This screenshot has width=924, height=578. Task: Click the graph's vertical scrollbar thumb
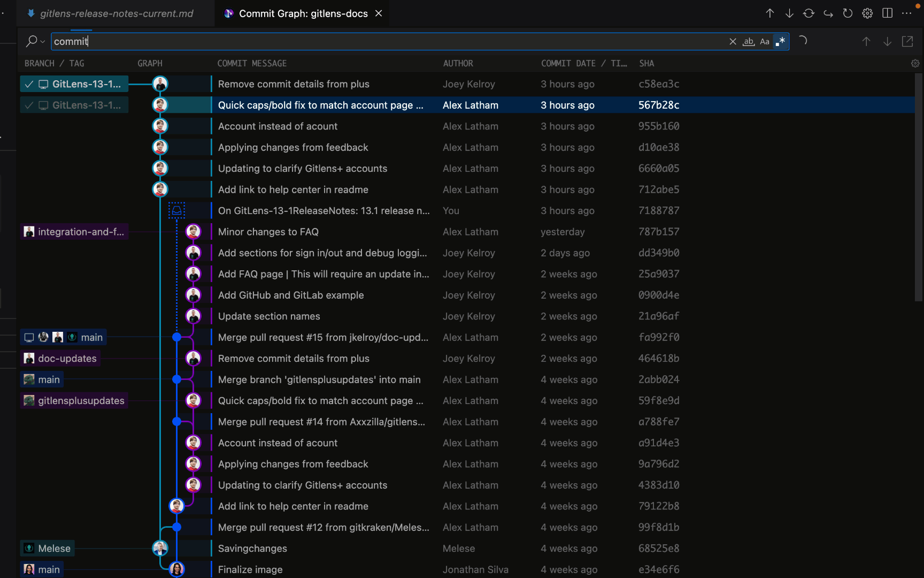tap(919, 187)
